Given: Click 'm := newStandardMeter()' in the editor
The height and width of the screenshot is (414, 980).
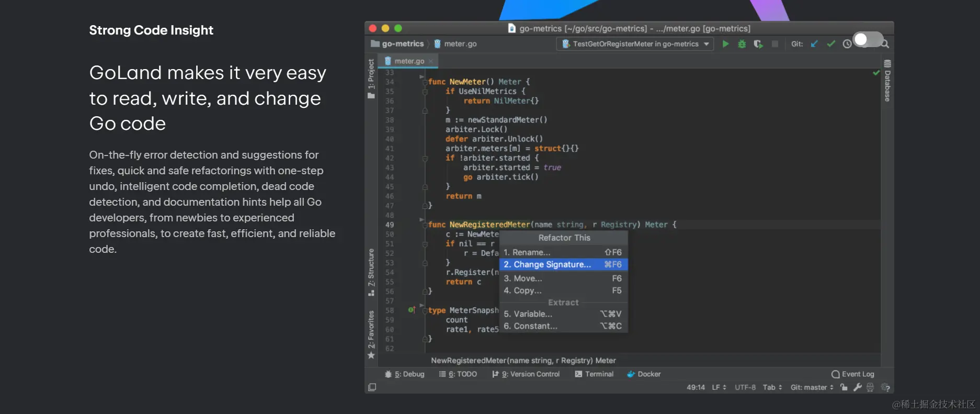Looking at the screenshot, I should pyautogui.click(x=496, y=120).
